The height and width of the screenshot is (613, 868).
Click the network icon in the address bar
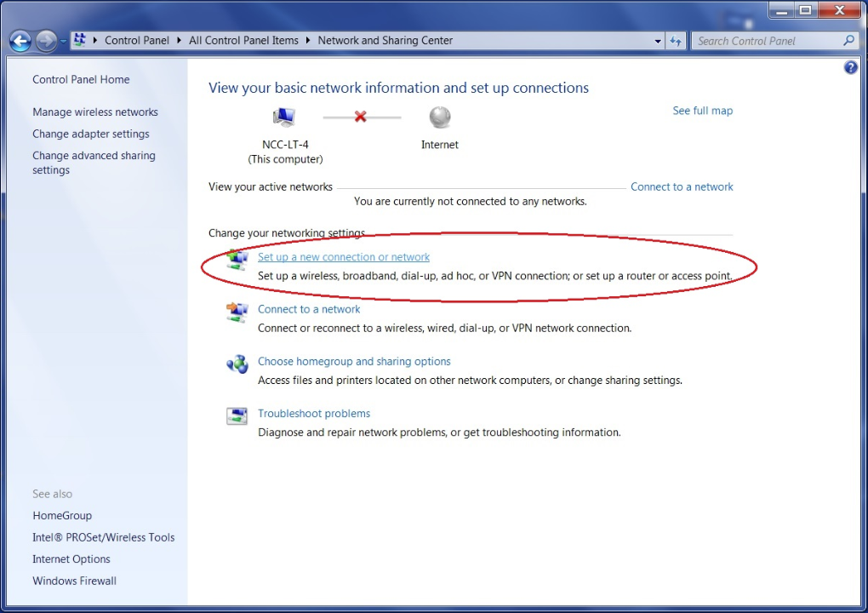point(78,39)
